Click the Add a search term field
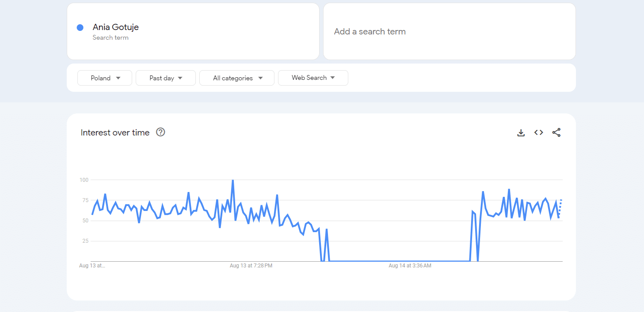The height and width of the screenshot is (312, 644). (x=450, y=31)
